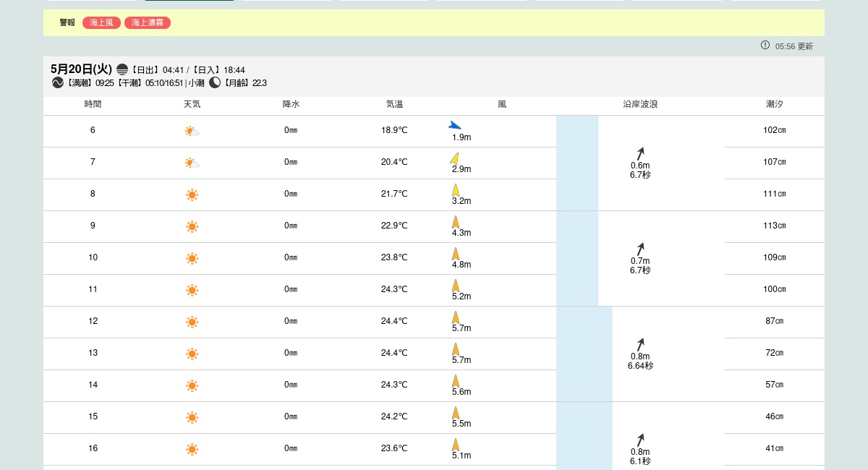This screenshot has height=470, width=868.
Task: Click the wave direction arrow above 0.7m
Action: pos(640,249)
